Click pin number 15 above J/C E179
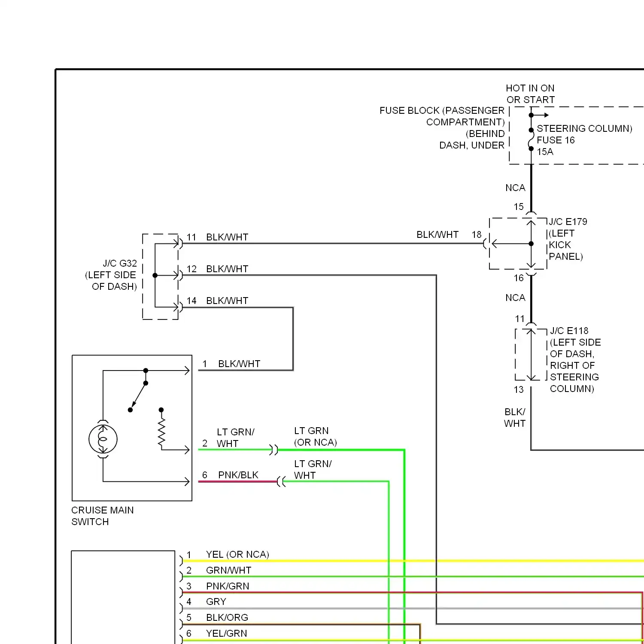 [x=519, y=207]
